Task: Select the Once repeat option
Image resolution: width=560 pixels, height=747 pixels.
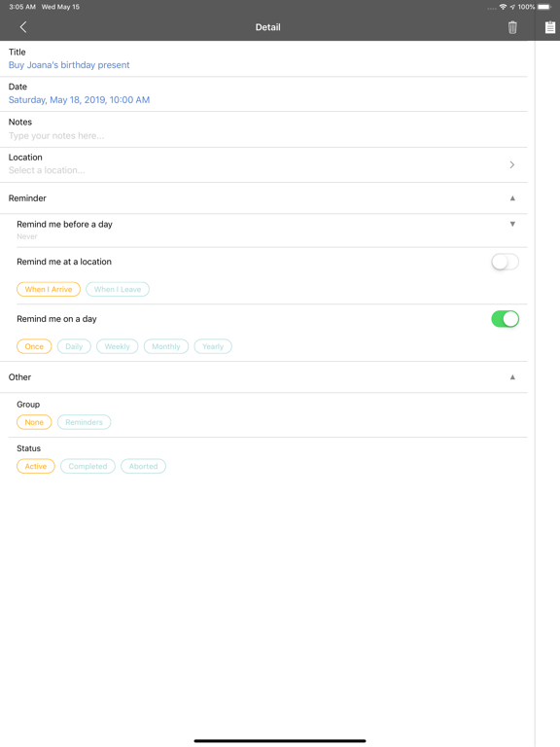Action: pyautogui.click(x=34, y=346)
